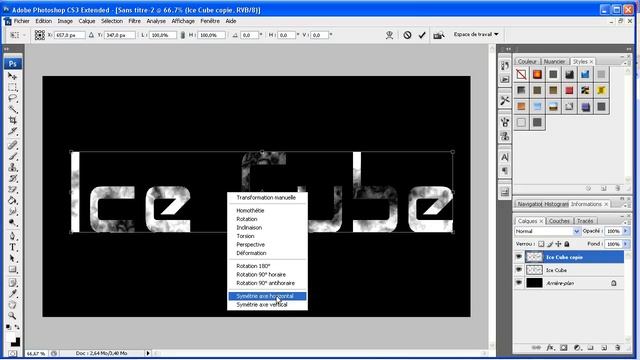Viewport: 640px width, 360px height.
Task: Open the status bar info arrow
Action: (x=148, y=353)
